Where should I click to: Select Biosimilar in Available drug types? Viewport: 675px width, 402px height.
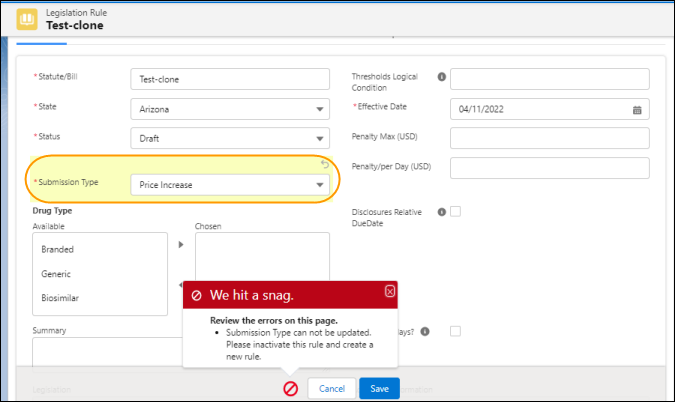60,298
